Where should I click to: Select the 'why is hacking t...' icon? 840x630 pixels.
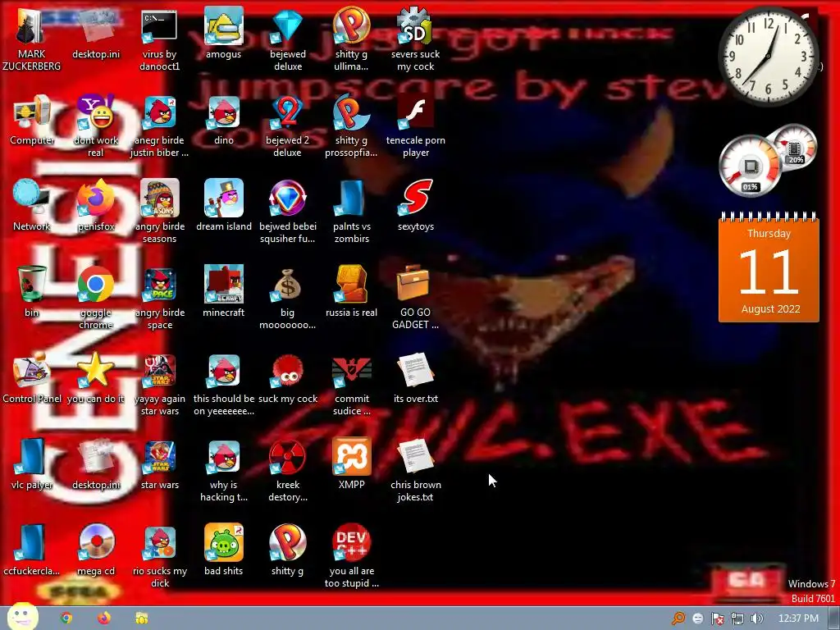(x=223, y=471)
